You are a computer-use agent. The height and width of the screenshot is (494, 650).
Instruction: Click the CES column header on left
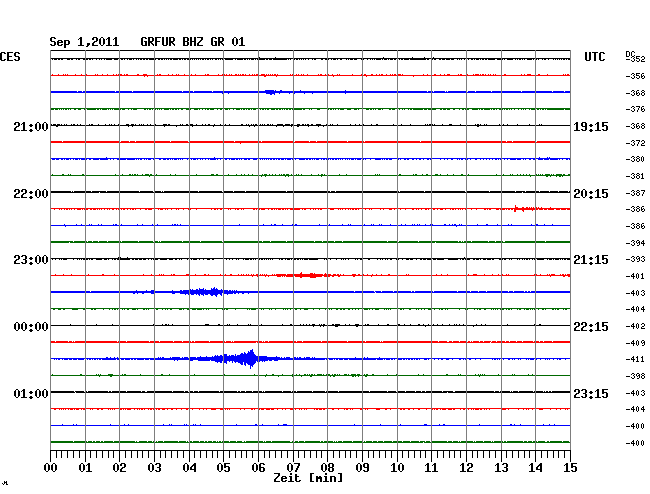pyautogui.click(x=10, y=57)
